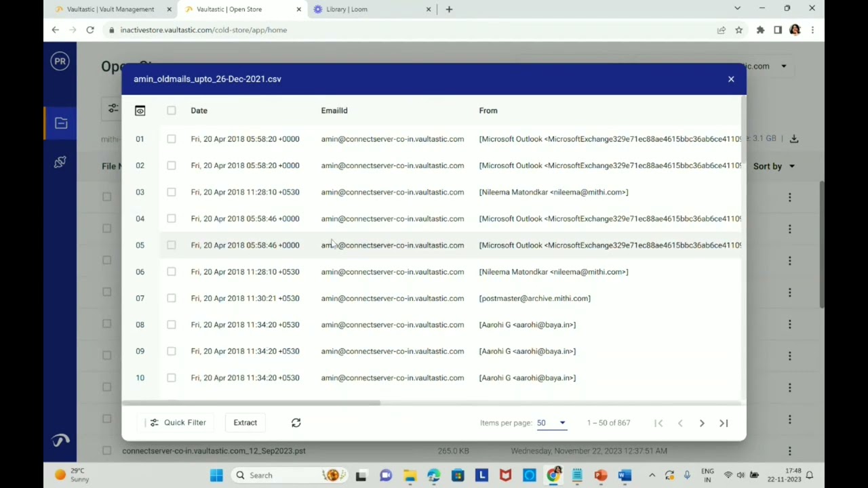Click the Extract button

[245, 422]
